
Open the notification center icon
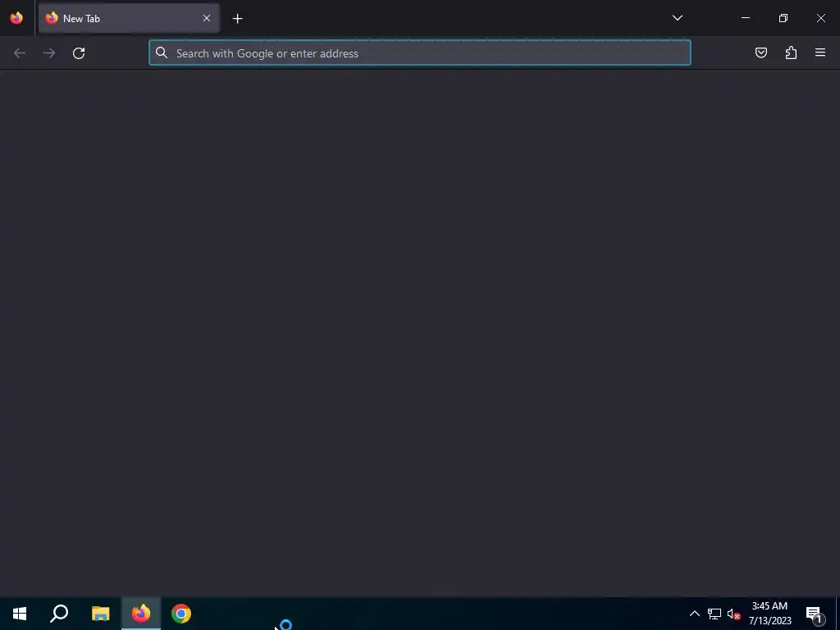pos(814,614)
